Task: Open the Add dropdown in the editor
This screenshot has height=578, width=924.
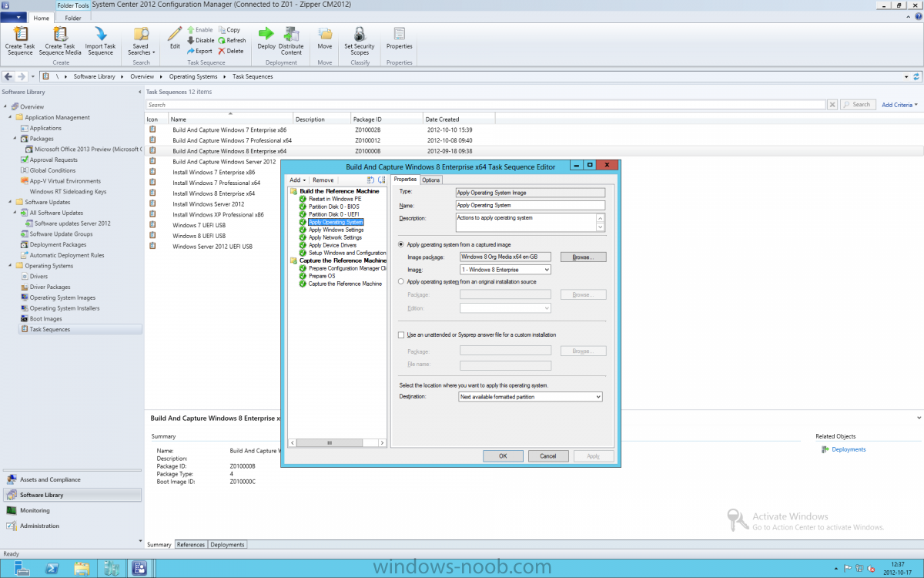Action: point(298,180)
